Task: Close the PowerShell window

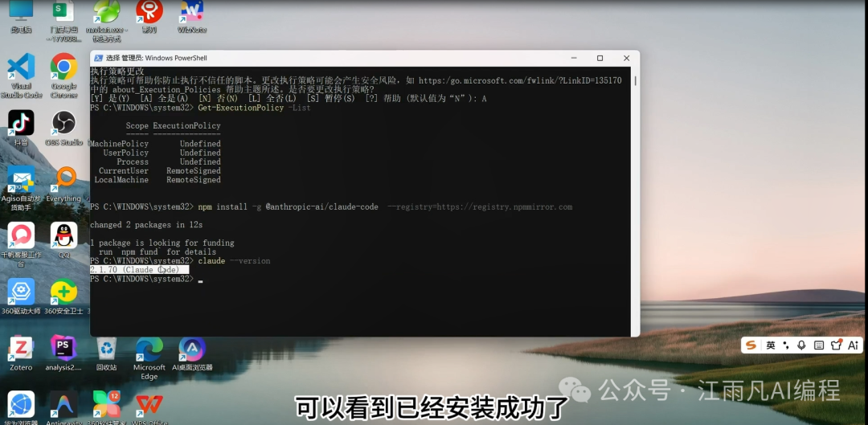Action: pyautogui.click(x=626, y=58)
